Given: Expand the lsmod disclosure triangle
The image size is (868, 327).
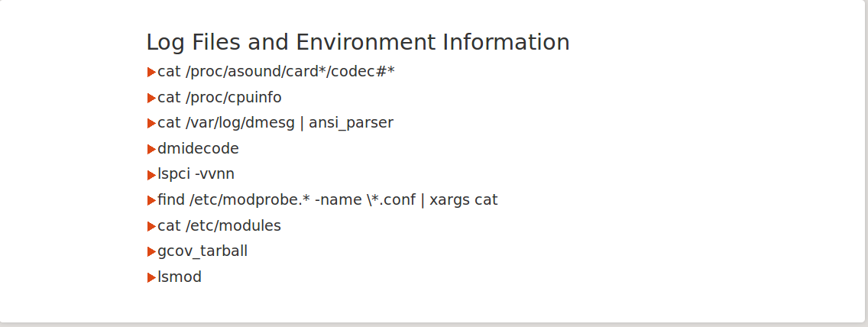Looking at the screenshot, I should [151, 277].
